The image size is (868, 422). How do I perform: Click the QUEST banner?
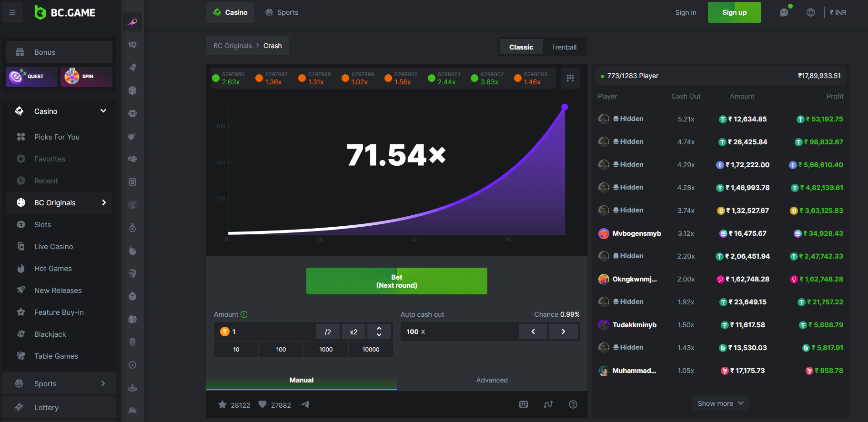[x=31, y=76]
